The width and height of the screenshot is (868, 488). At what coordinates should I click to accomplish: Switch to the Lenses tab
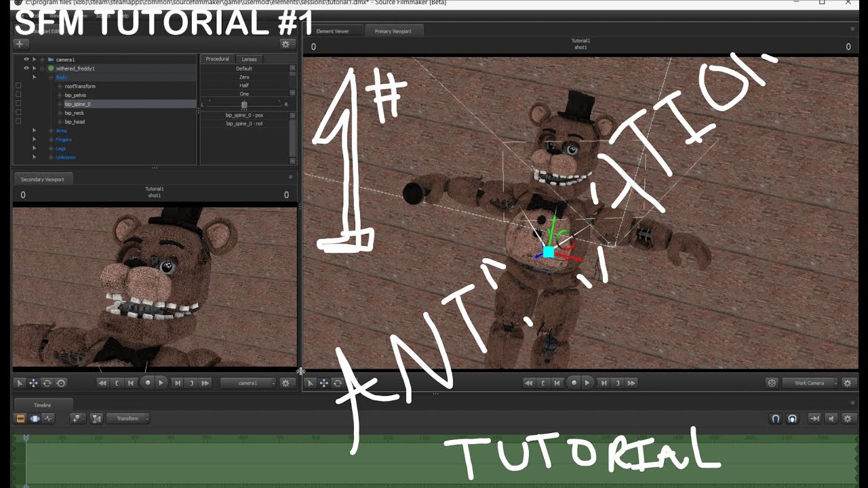(250, 59)
